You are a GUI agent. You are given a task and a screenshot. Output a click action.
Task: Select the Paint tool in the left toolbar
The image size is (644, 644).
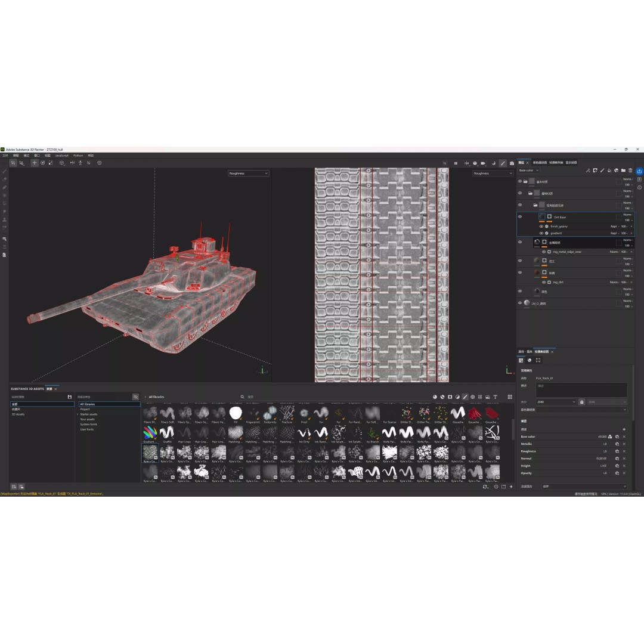click(x=4, y=171)
